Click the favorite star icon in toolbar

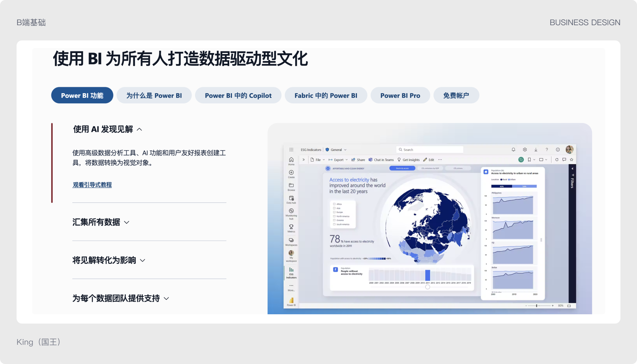click(572, 160)
